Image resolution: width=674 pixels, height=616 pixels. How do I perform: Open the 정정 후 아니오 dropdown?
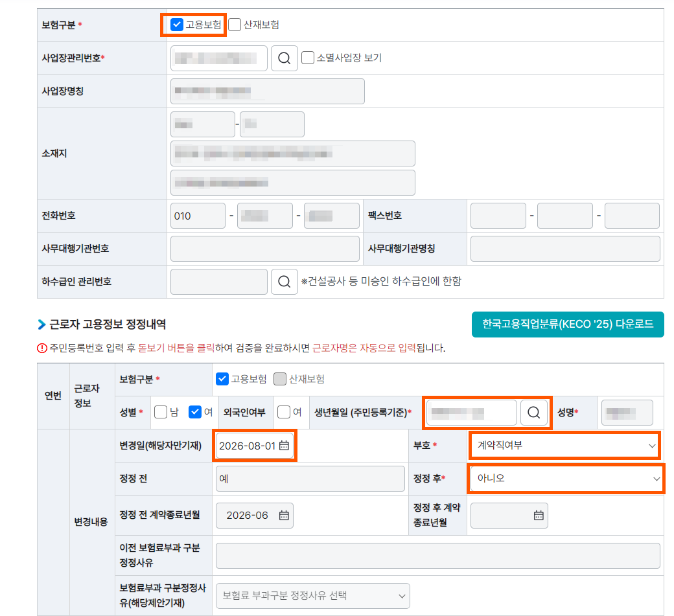[566, 479]
